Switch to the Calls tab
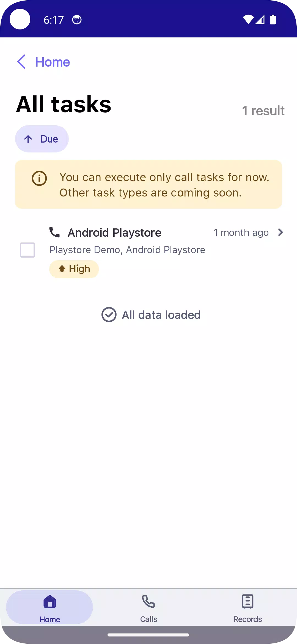The height and width of the screenshot is (644, 297). pyautogui.click(x=148, y=607)
